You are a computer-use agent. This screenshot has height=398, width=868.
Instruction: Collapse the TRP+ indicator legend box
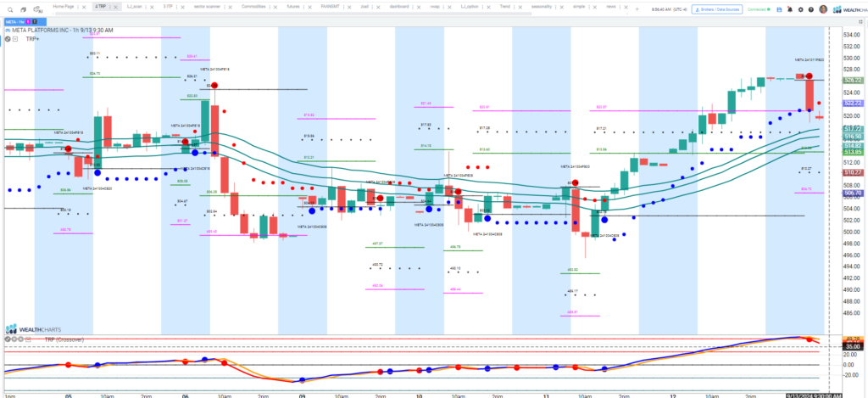(15, 39)
